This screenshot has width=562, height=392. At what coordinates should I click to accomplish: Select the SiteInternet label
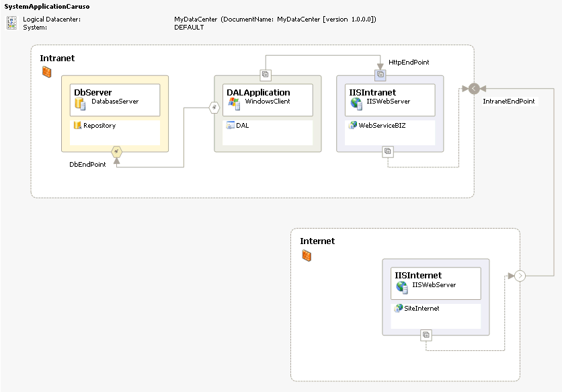421,309
